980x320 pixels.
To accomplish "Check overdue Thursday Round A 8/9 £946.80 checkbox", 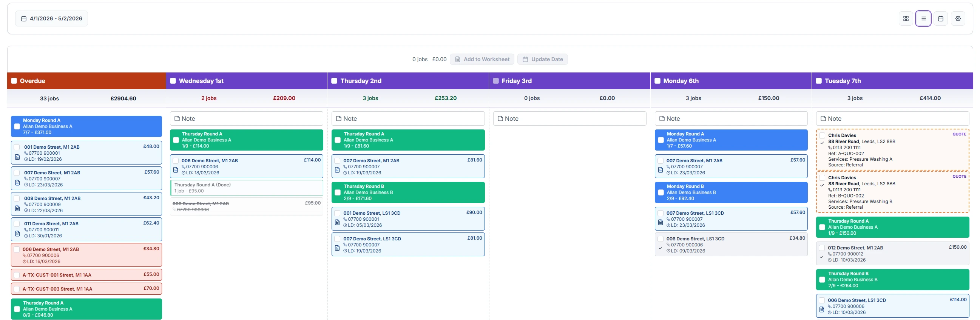I will point(17,309).
